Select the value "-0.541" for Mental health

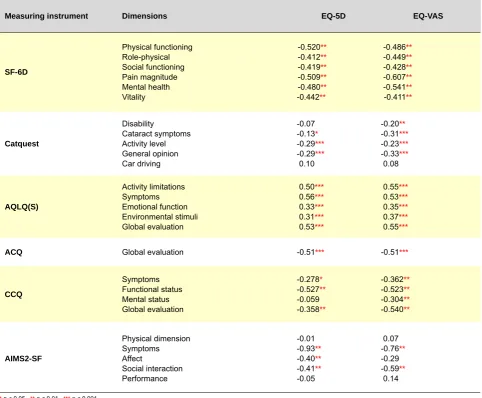394,87
